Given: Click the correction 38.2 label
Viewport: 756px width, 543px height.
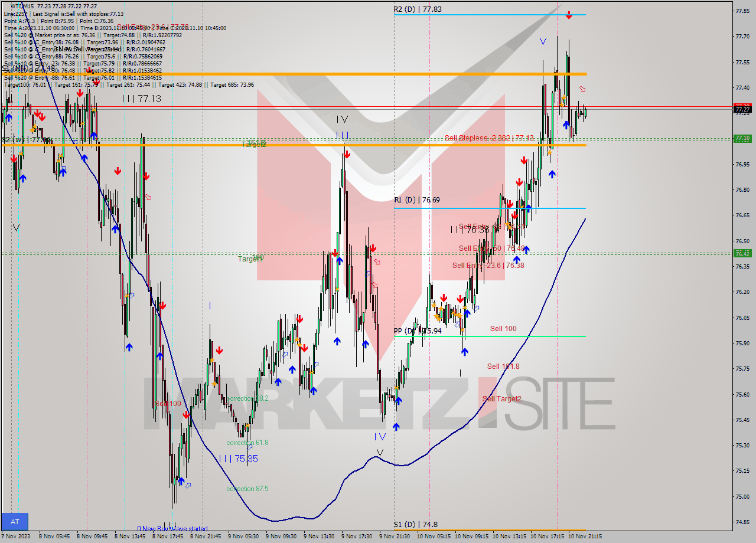Looking at the screenshot, I should (247, 398).
